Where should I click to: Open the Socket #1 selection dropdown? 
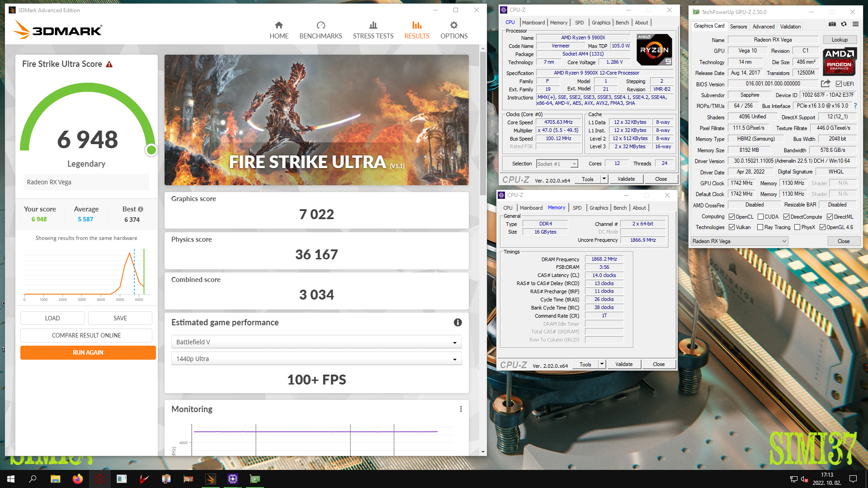click(557, 164)
